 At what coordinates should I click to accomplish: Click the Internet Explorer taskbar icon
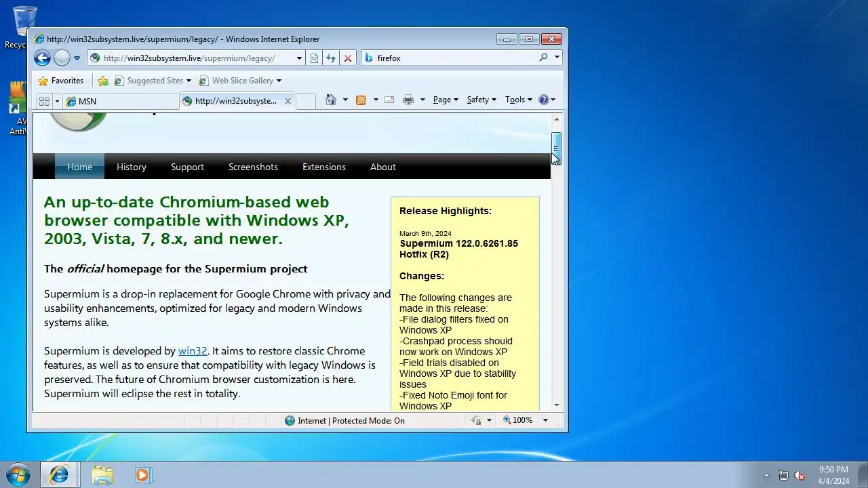click(59, 474)
